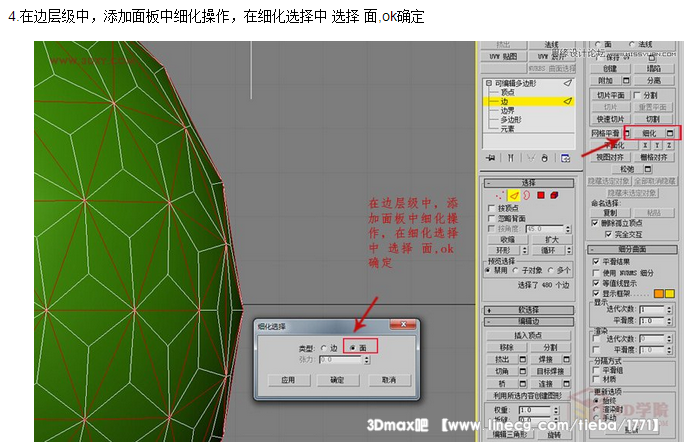Toggle 完全交互 checkbox
Viewport: 688px width, 442px height.
pos(608,234)
